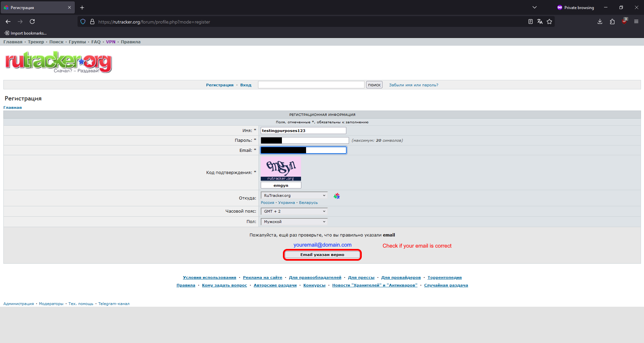Screen dimensions: 644x343
Task: Click the captcha image
Action: [x=281, y=169]
